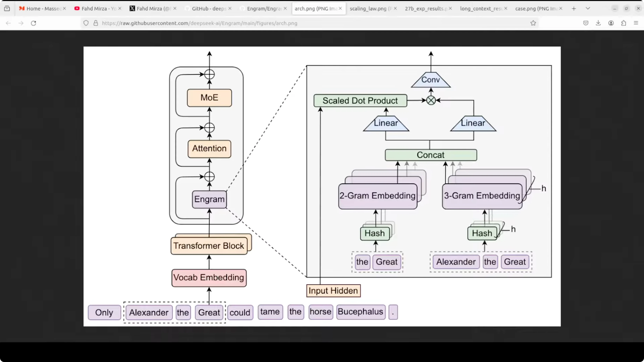This screenshot has height=362, width=644.
Task: Open the downloads panel icon
Action: (598, 23)
